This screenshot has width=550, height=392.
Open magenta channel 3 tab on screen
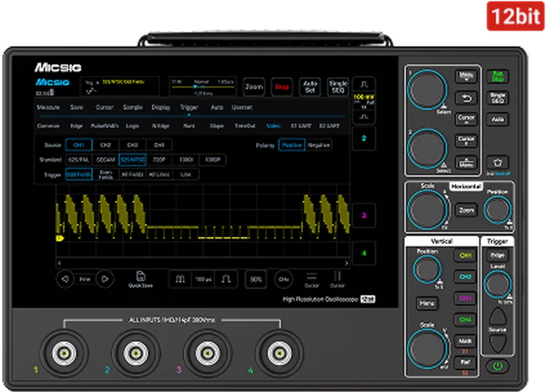click(364, 215)
